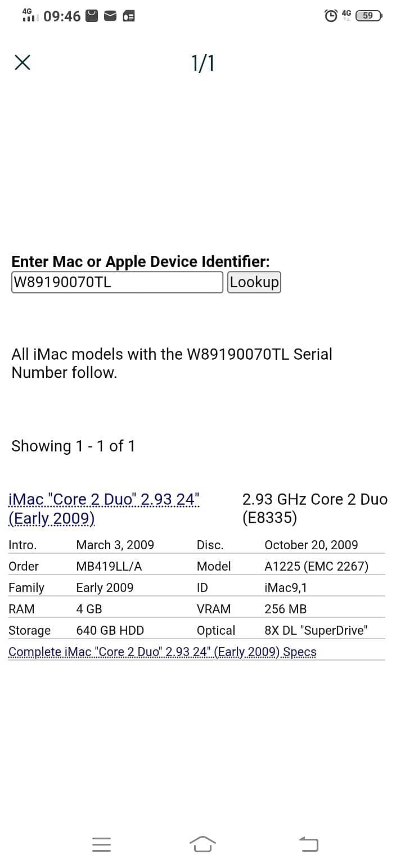Select the serial number input field

116,282
